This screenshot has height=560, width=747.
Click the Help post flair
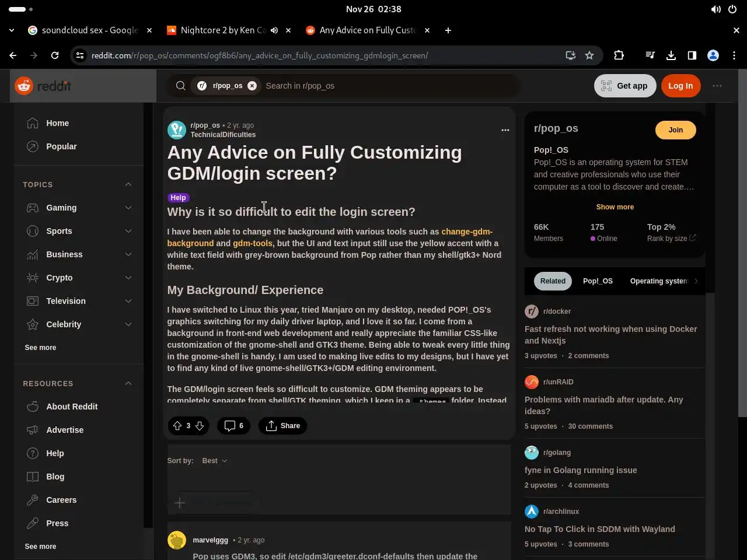click(178, 198)
